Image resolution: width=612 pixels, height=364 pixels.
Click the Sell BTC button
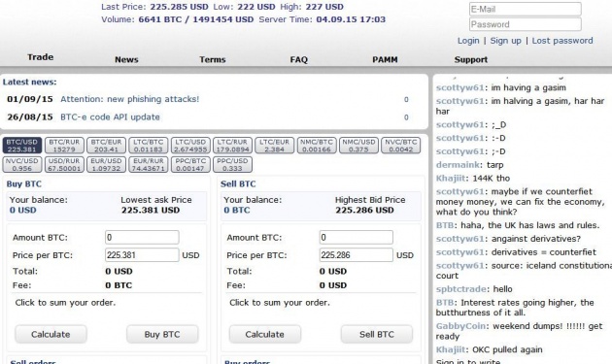(377, 334)
